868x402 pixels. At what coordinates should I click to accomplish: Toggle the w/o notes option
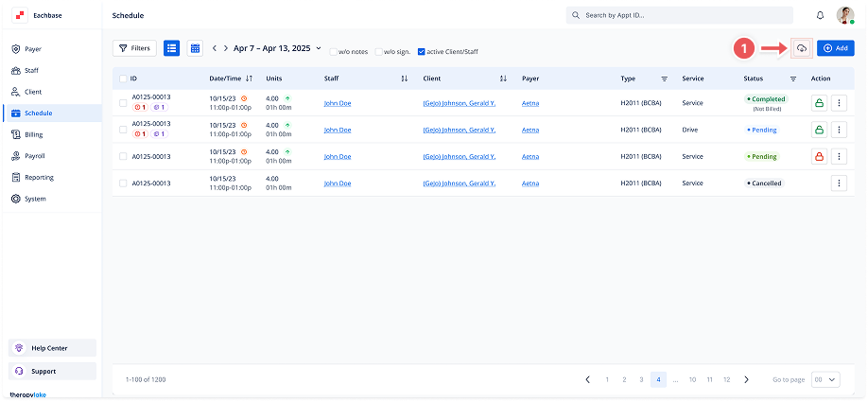click(334, 51)
